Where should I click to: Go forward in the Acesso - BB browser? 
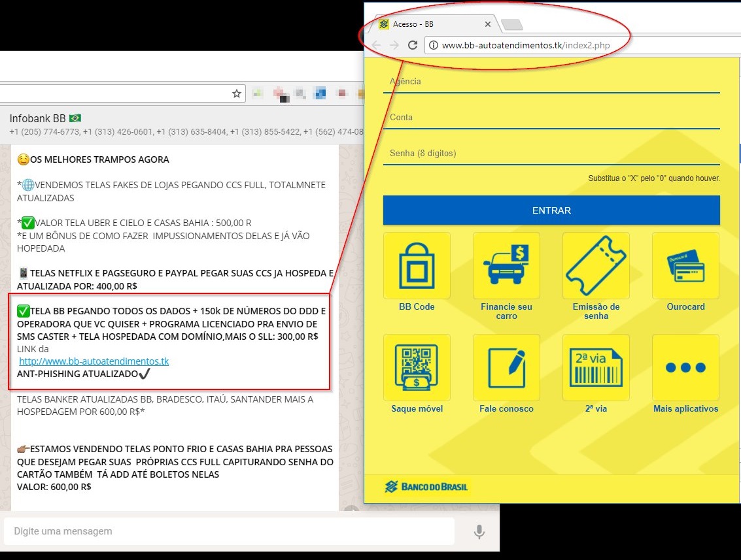394,45
